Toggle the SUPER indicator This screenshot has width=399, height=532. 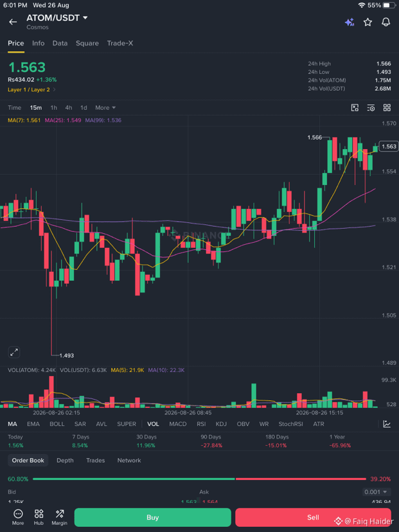pyautogui.click(x=127, y=424)
